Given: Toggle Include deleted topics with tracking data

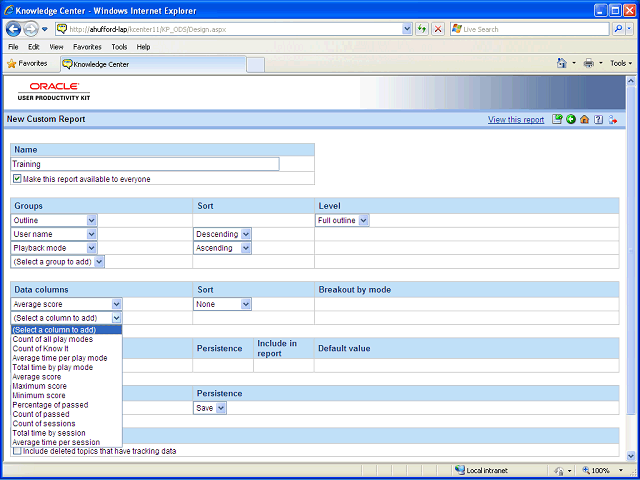Looking at the screenshot, I should click(x=17, y=451).
